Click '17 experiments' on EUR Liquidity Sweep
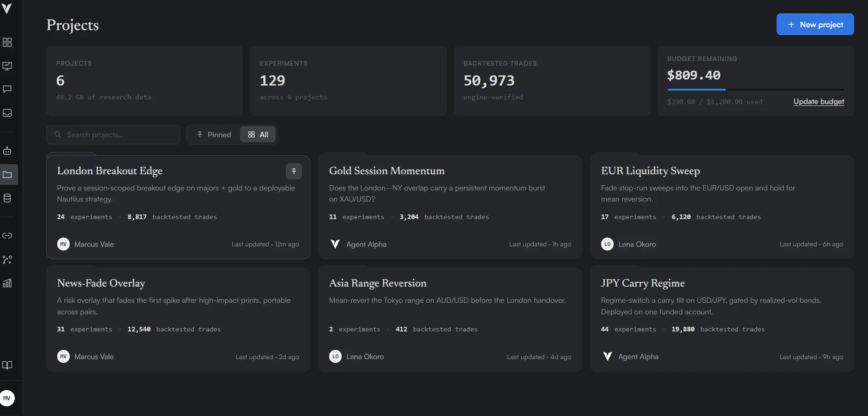868x416 pixels. click(628, 217)
